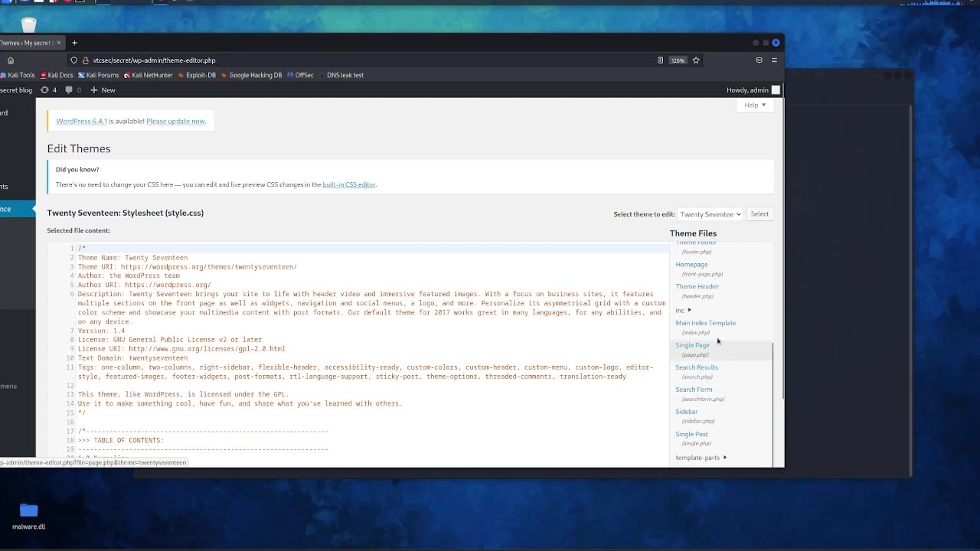Open the Firefox hamburger menu
This screenshot has height=551, width=980.
click(x=774, y=60)
